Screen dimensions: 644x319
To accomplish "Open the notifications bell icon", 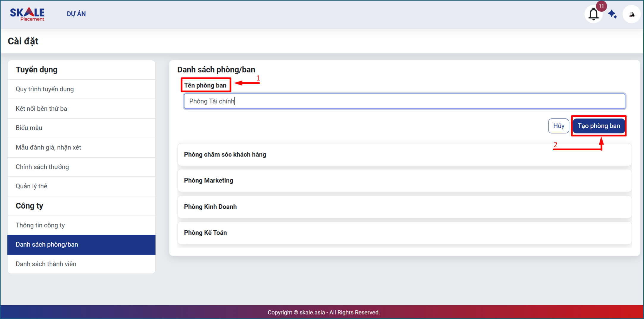I will (593, 14).
